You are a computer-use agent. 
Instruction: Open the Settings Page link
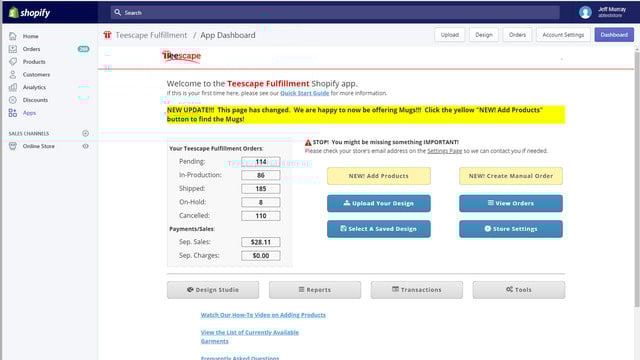[444, 151]
